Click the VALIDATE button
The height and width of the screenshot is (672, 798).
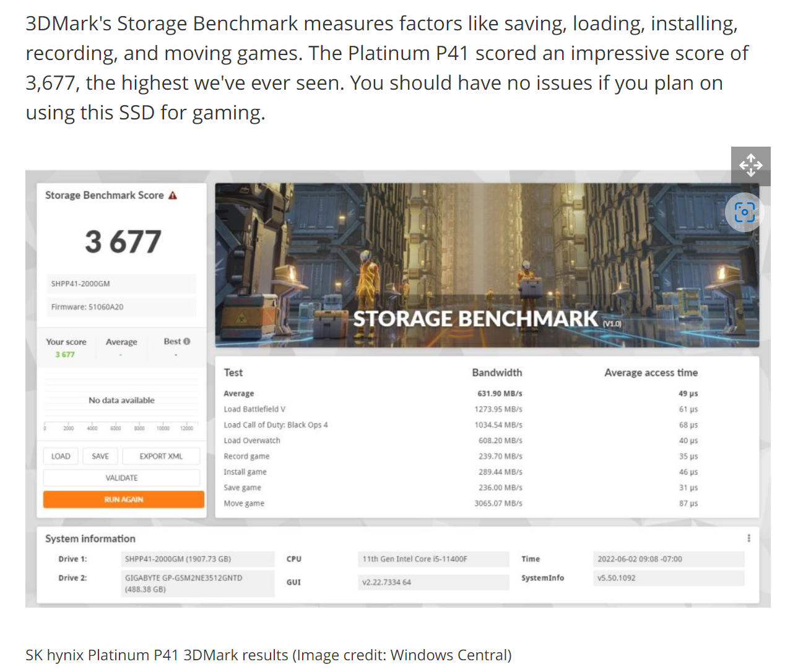pos(121,478)
